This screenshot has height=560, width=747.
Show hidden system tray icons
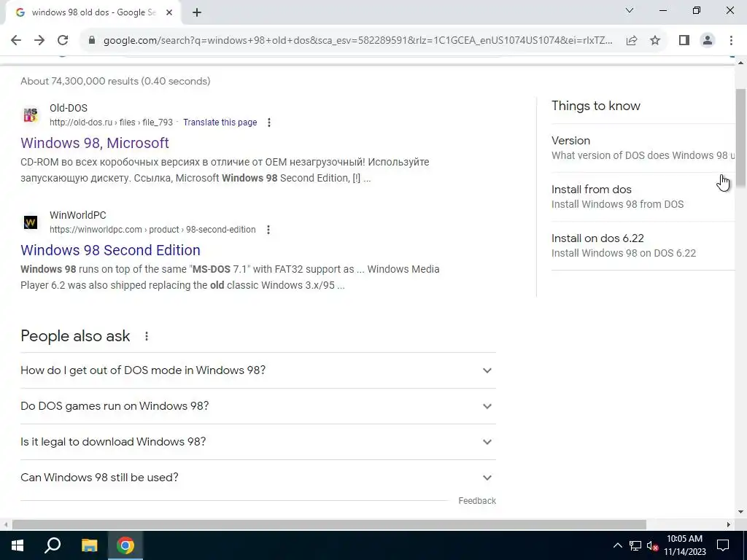617,545
